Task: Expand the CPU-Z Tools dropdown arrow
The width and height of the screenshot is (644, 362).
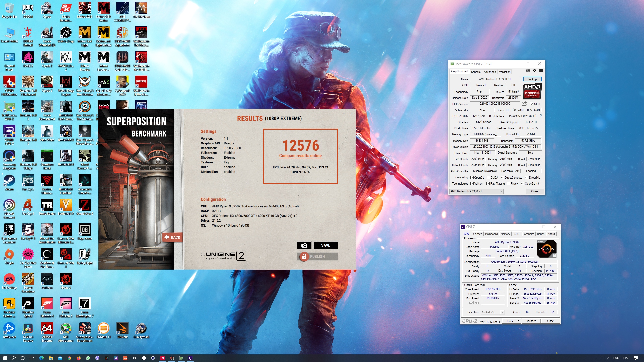Action: [x=518, y=321]
